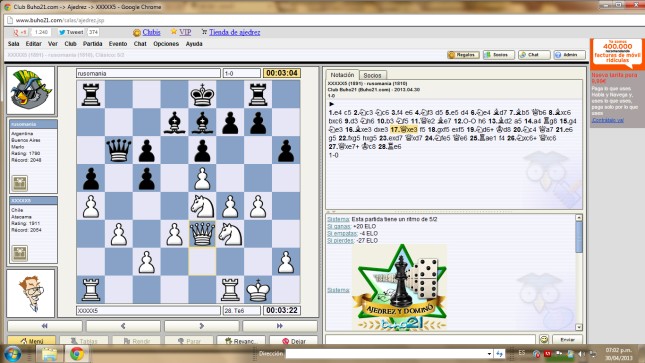Open the emoticon smiley picker

click(x=544, y=339)
